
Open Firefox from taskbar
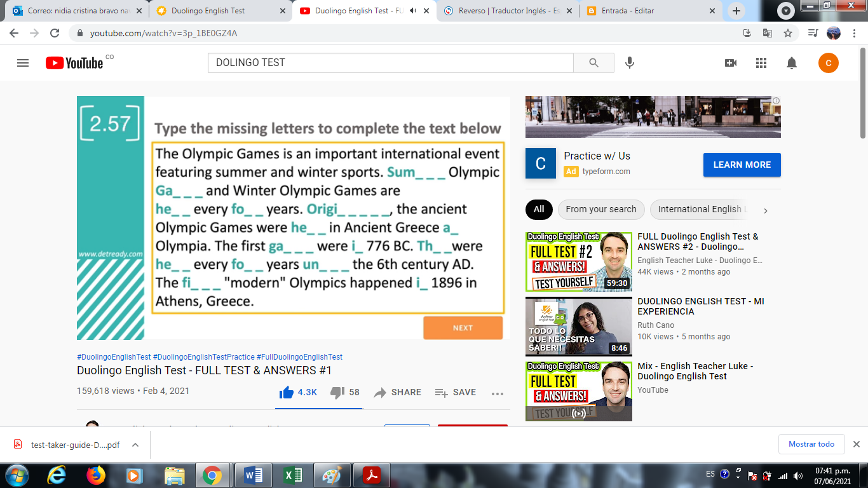coord(96,475)
